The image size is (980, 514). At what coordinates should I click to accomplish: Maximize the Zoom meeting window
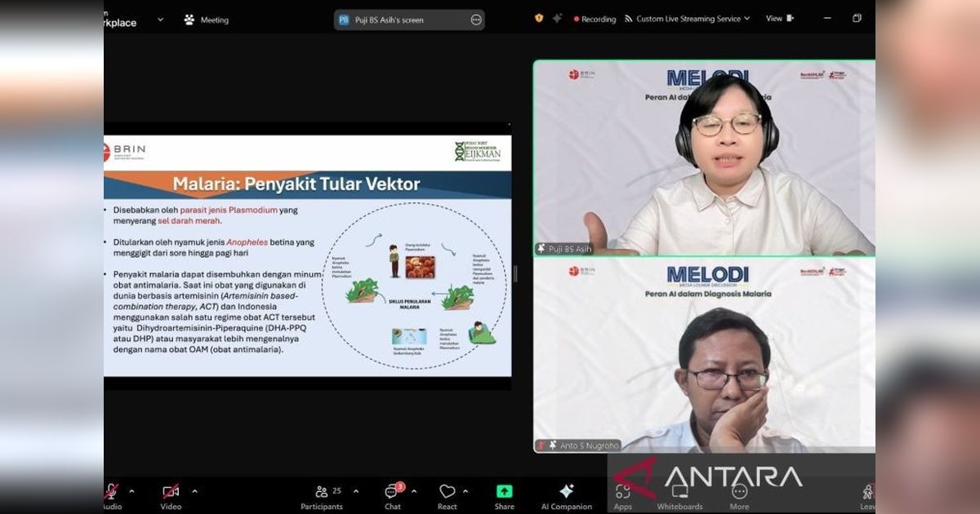857,18
